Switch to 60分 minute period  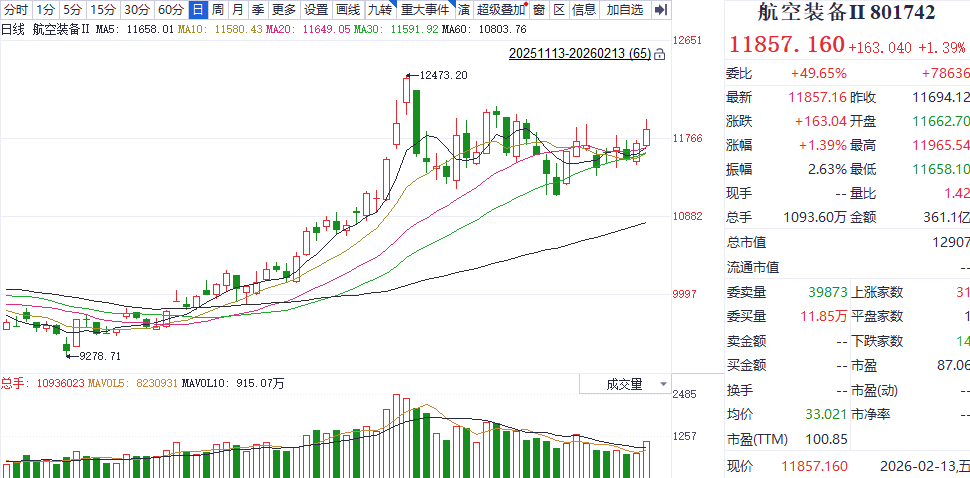click(170, 10)
